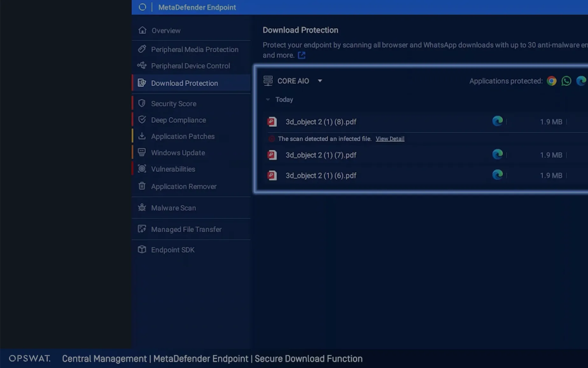
Task: Click the PDF icon for 3d_object 2 (1) (6).pdf
Action: point(272,175)
